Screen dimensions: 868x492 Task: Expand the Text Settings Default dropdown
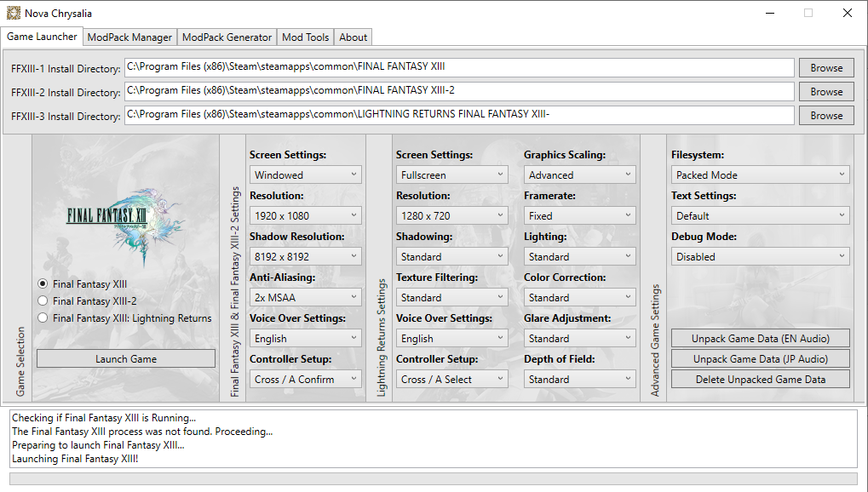pyautogui.click(x=761, y=216)
